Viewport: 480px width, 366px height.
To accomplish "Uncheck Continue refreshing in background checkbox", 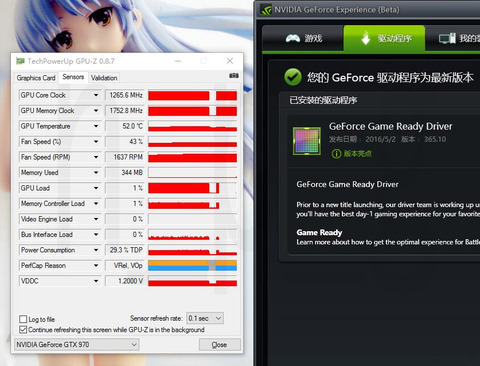I will coord(23,330).
